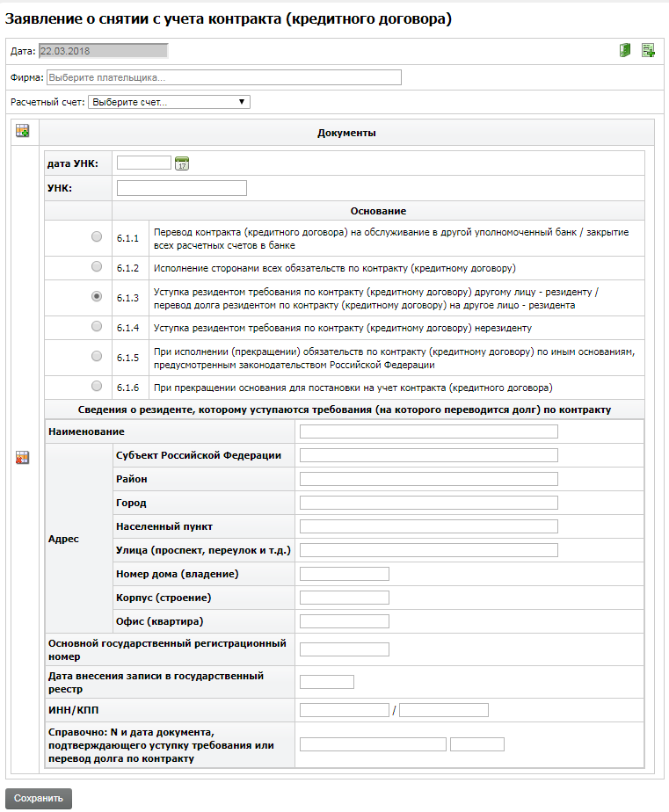Viewport: 669px width, 812px height.
Task: Click the Субъект Российской Федерации field
Action: click(428, 455)
